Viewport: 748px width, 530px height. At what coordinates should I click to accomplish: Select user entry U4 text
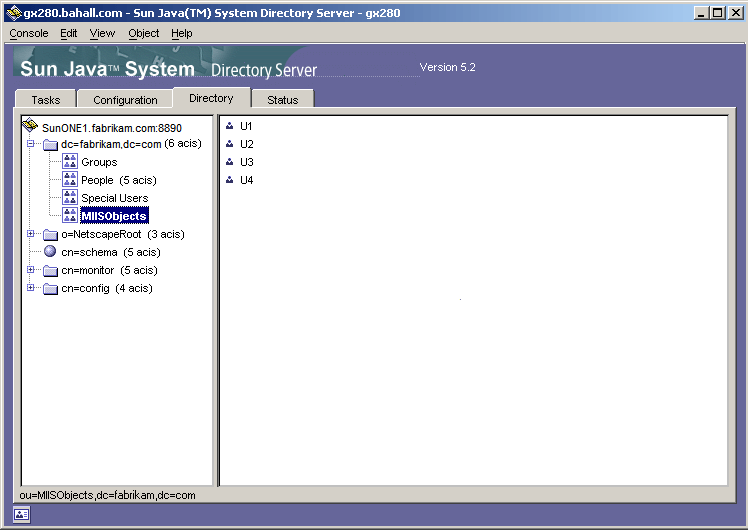[x=247, y=180]
